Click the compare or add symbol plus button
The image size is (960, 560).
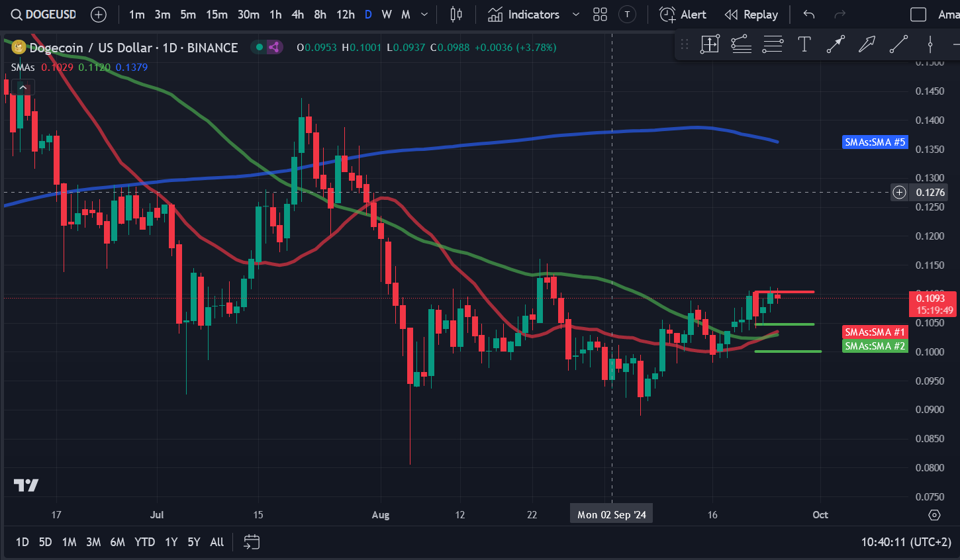point(99,15)
